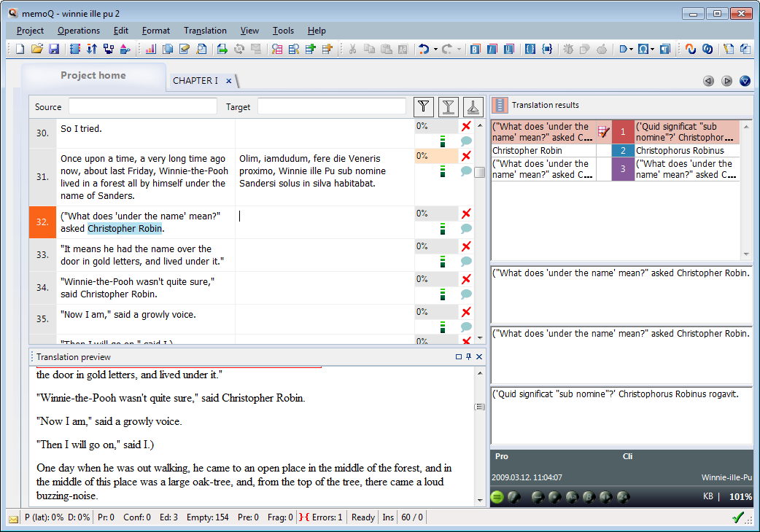Toggle non-printing characters pilcrow icon

click(x=665, y=49)
